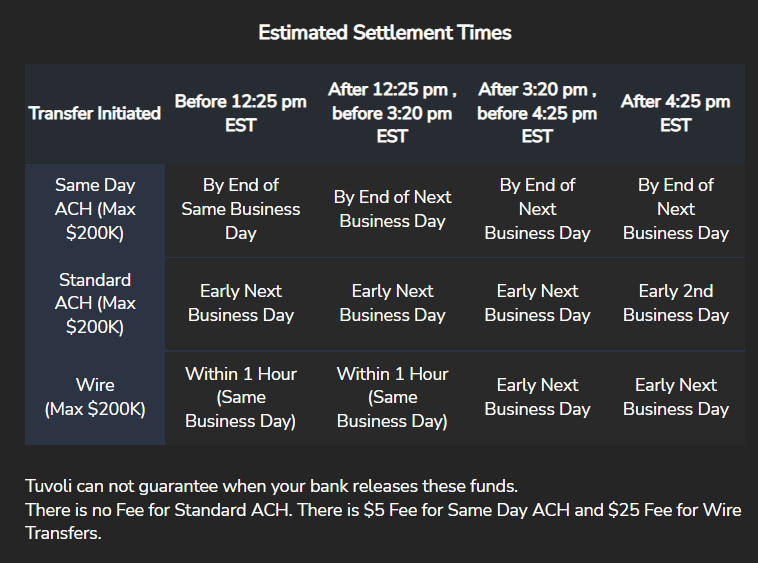This screenshot has width=758, height=563.
Task: Click Wire cell under After 3:20 pm column
Action: 537,397
